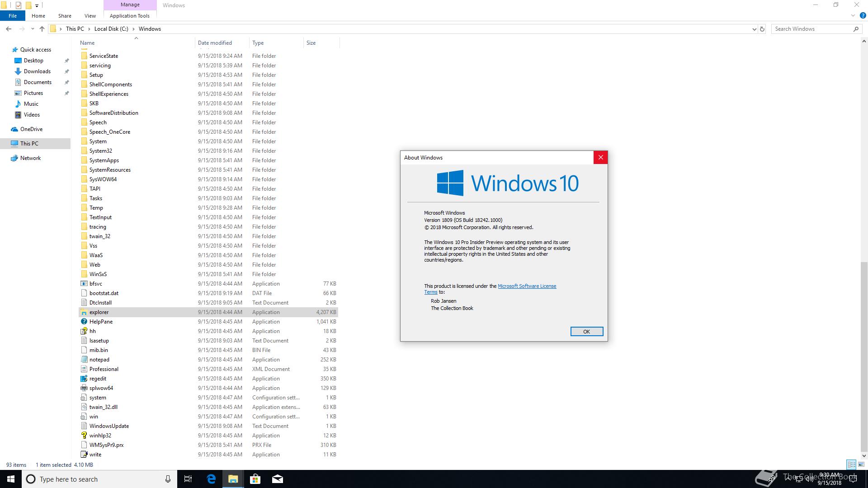This screenshot has height=488, width=868.
Task: Select the regedit application icon
Action: [84, 379]
